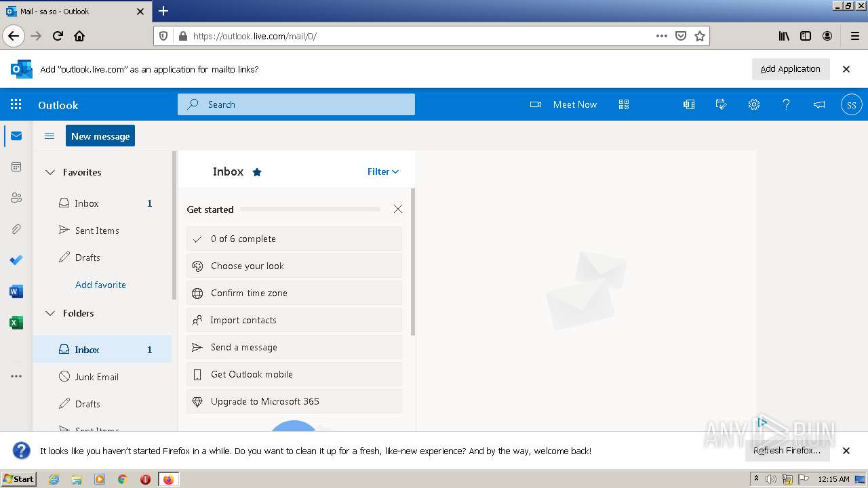Start Meet Now video call

[564, 104]
